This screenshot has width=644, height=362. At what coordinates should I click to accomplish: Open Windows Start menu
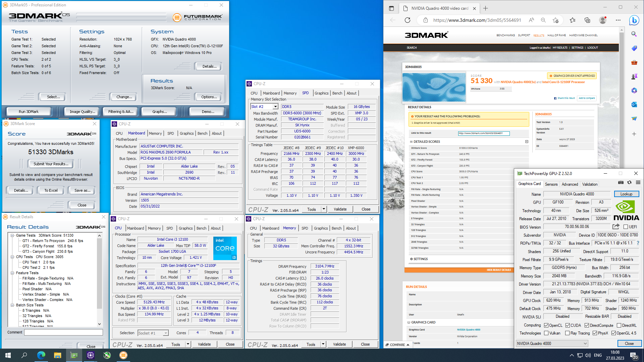(8, 355)
